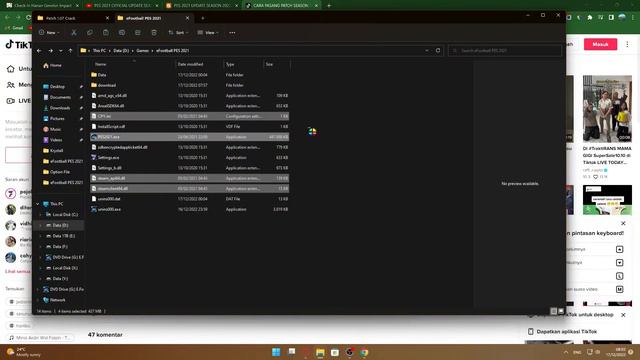The height and width of the screenshot is (360, 640).
Task: Expand the Data 1TB (E:) drive node
Action: (40, 236)
